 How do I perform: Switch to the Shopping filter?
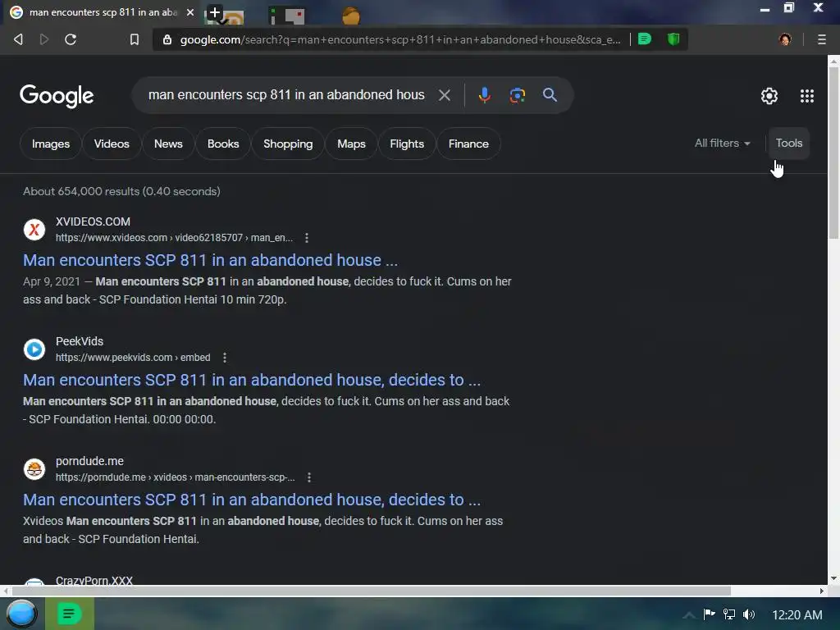tap(288, 144)
